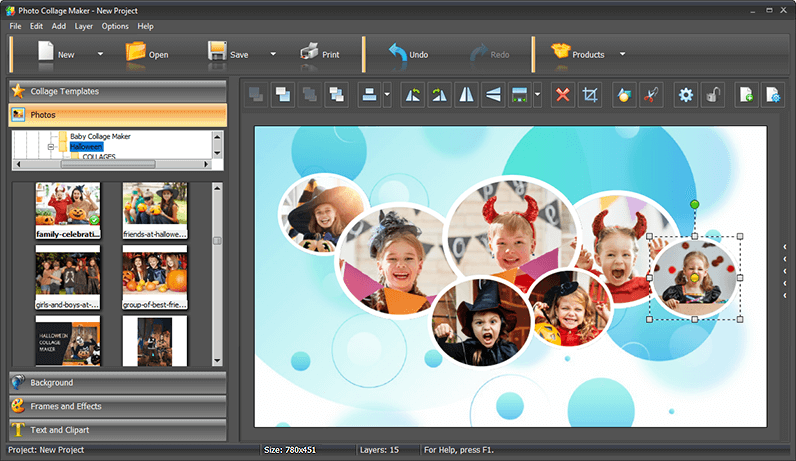Image resolution: width=796 pixels, height=461 pixels.
Task: Select the Halloween folder in tree
Action: coord(86,147)
